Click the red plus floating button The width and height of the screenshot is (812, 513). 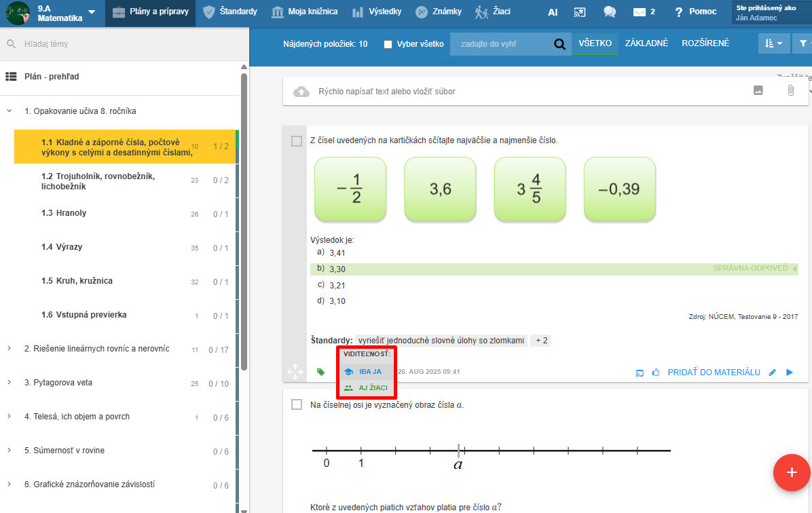(791, 472)
